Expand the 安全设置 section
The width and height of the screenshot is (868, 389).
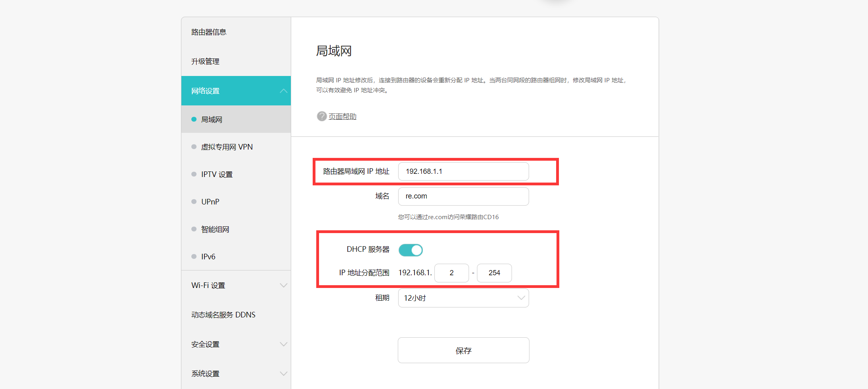(x=236, y=344)
